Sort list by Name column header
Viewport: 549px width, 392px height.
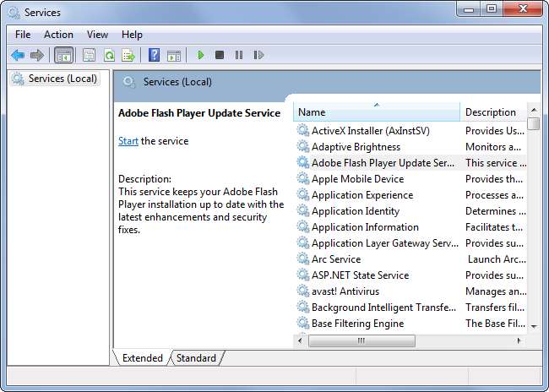(x=376, y=112)
